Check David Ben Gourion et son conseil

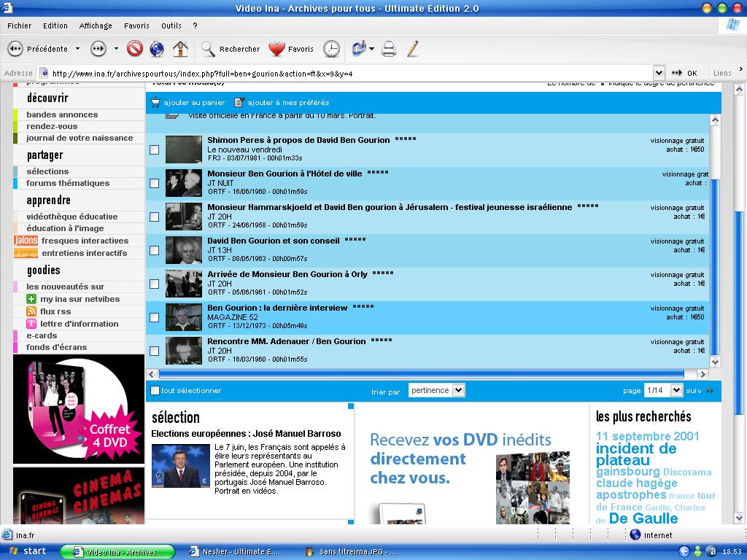[155, 251]
